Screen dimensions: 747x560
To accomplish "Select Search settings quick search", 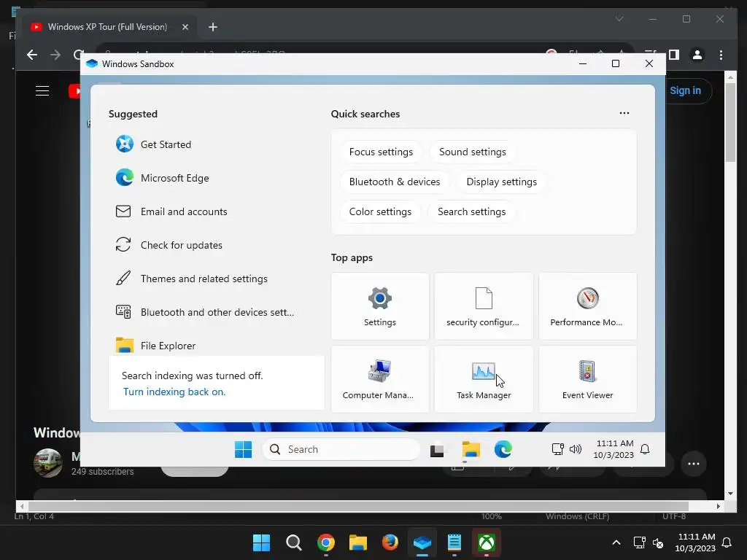I will point(472,212).
